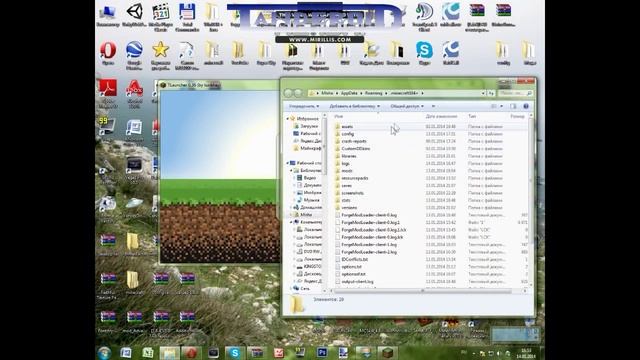The height and width of the screenshot is (360, 640).
Task: Select the screenshots folder
Action: (x=352, y=193)
